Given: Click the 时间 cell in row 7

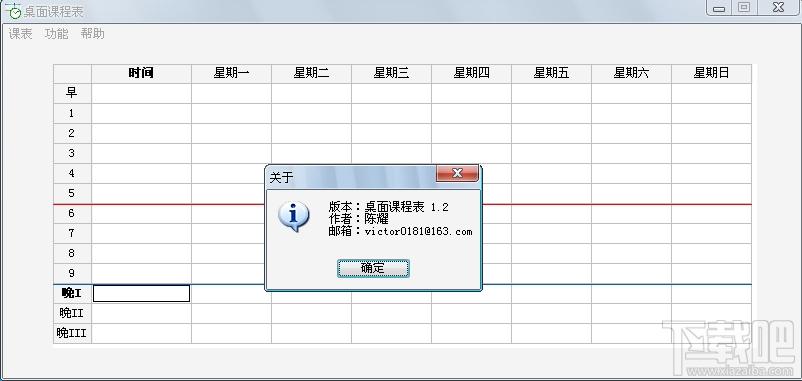Looking at the screenshot, I should (x=142, y=234).
